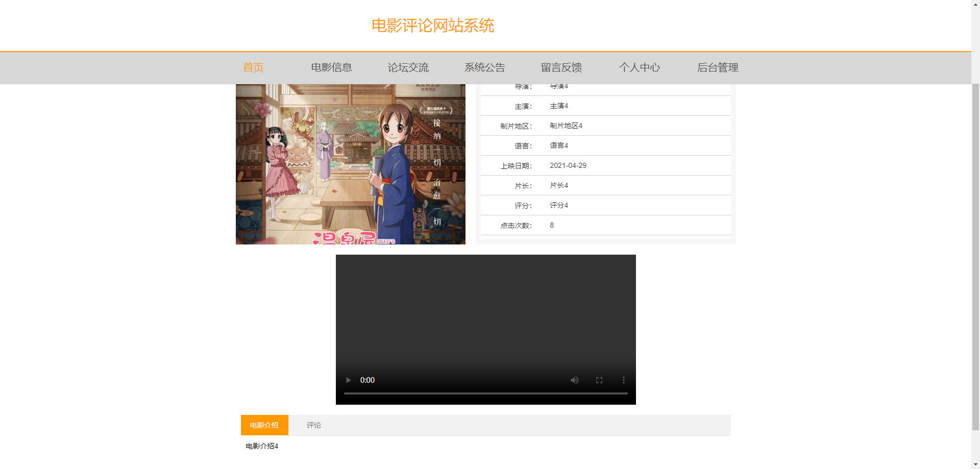The width and height of the screenshot is (980, 469).
Task: Go to 电影信息 page
Action: (x=332, y=67)
